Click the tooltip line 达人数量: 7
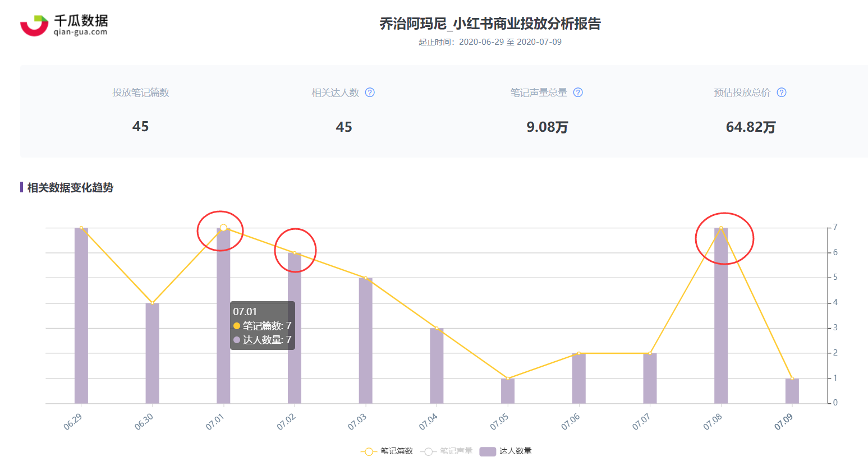868x466 pixels. (x=263, y=340)
